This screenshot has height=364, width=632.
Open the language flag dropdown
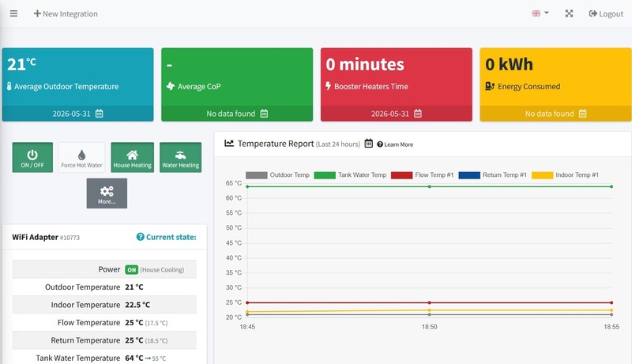pos(540,13)
